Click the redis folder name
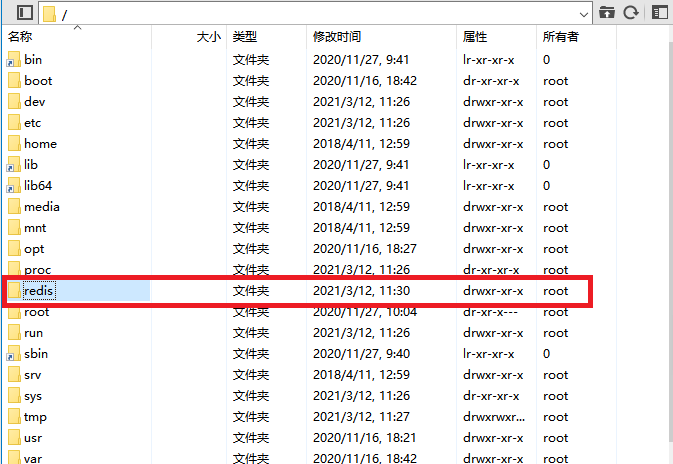Image resolution: width=673 pixels, height=464 pixels. pos(39,291)
